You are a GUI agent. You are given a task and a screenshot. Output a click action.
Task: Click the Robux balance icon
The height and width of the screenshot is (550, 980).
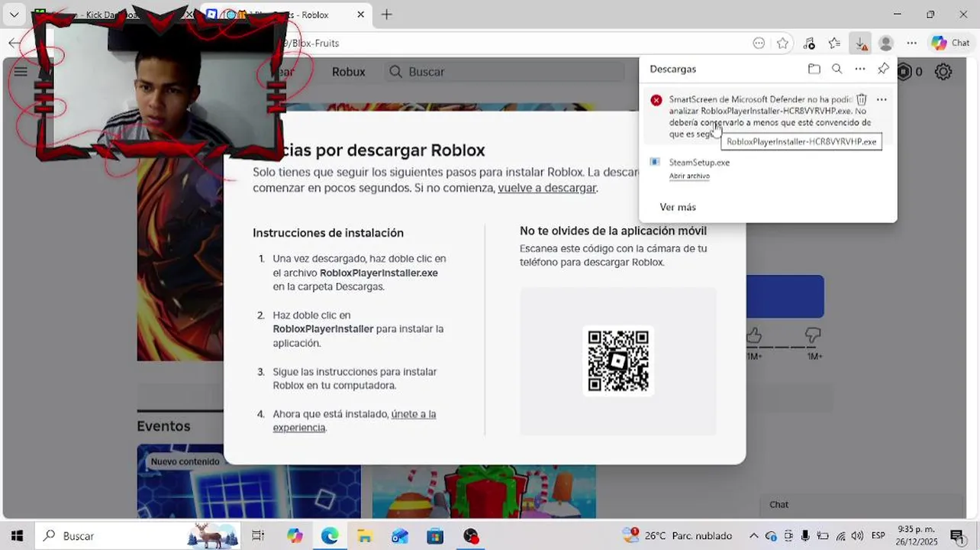pos(904,72)
